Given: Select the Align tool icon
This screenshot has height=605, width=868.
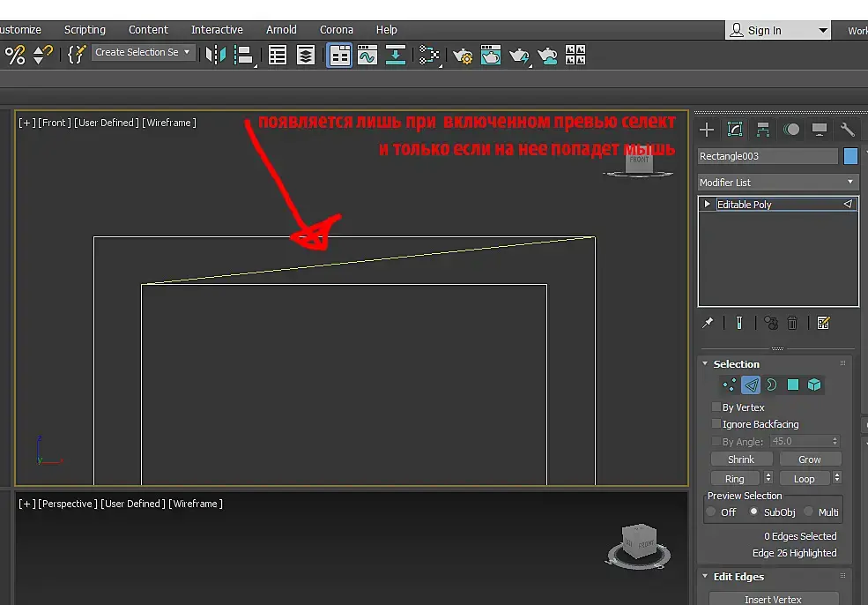Looking at the screenshot, I should 243,55.
